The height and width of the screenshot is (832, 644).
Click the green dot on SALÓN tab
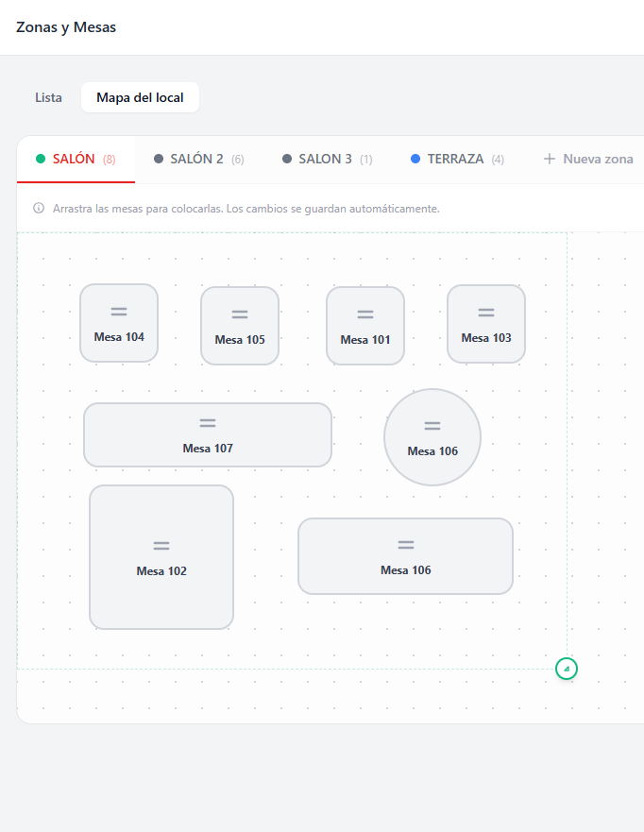41,159
